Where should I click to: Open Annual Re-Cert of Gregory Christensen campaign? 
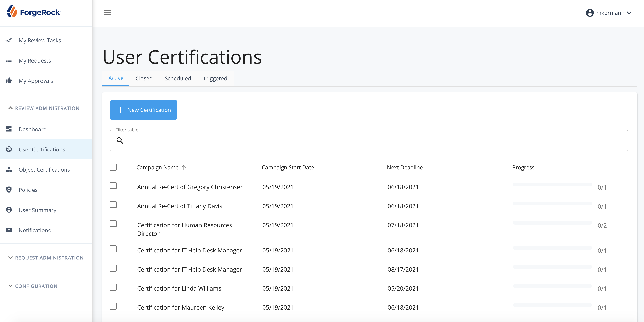[x=190, y=187]
